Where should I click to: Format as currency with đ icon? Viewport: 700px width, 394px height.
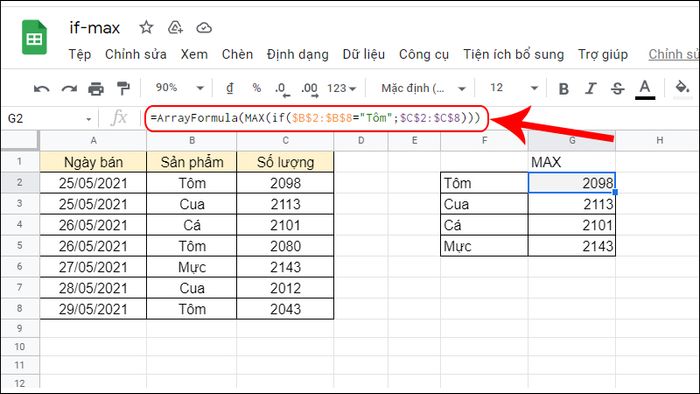tap(229, 88)
